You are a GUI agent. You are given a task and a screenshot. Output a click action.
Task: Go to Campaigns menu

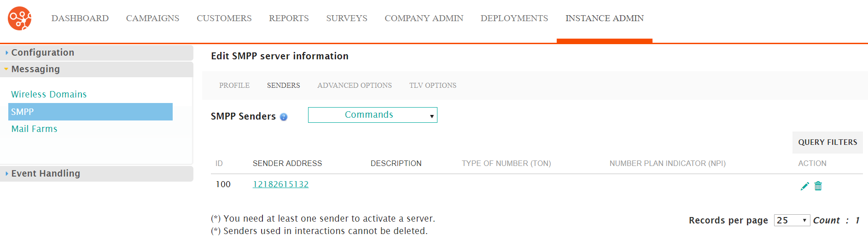coord(152,18)
